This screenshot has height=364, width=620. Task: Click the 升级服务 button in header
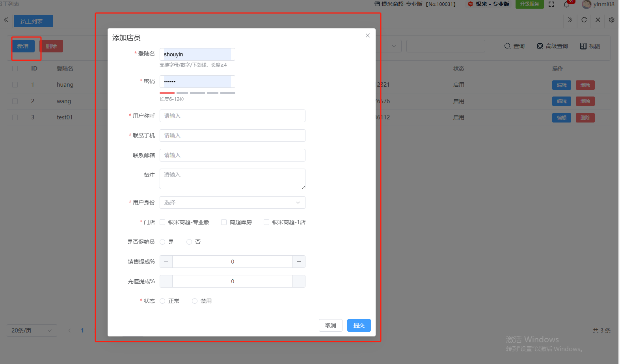click(x=529, y=4)
